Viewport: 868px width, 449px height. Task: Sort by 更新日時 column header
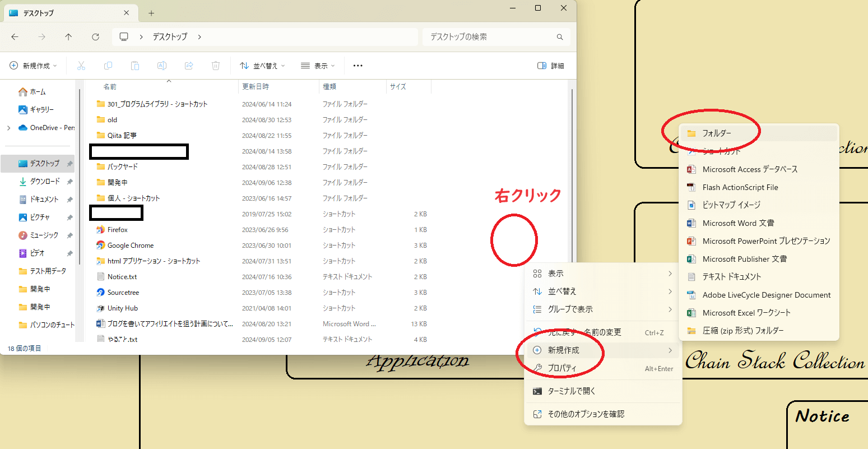coord(256,87)
